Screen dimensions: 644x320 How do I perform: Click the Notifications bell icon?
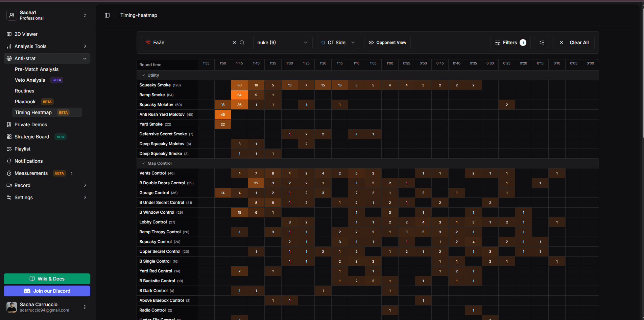[x=9, y=161]
